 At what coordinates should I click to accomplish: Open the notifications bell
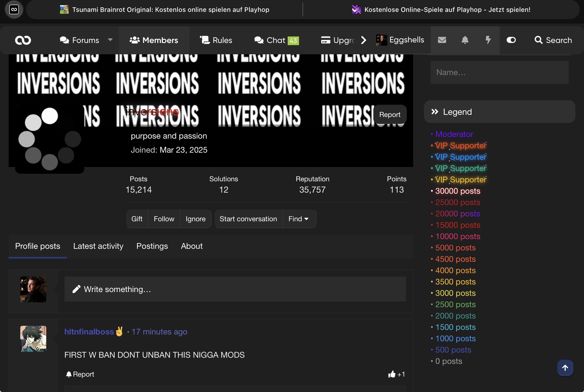point(465,40)
